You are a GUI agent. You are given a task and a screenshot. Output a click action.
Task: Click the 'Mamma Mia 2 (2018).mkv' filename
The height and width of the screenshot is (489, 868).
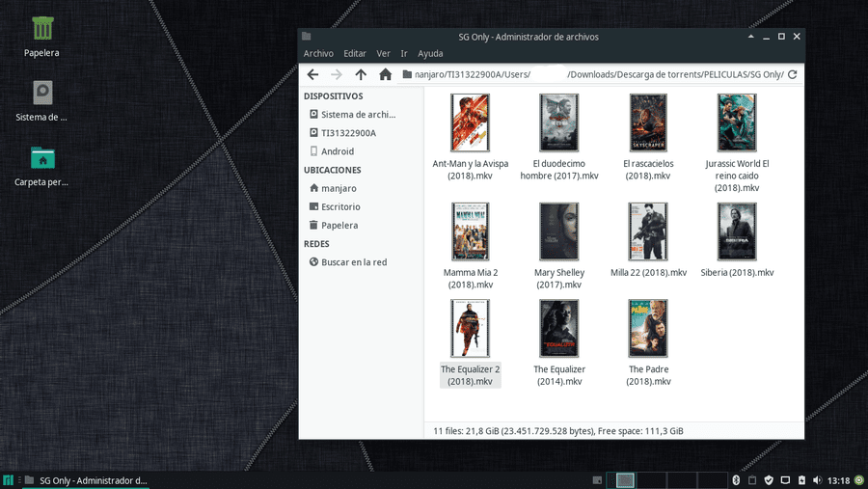pyautogui.click(x=470, y=279)
